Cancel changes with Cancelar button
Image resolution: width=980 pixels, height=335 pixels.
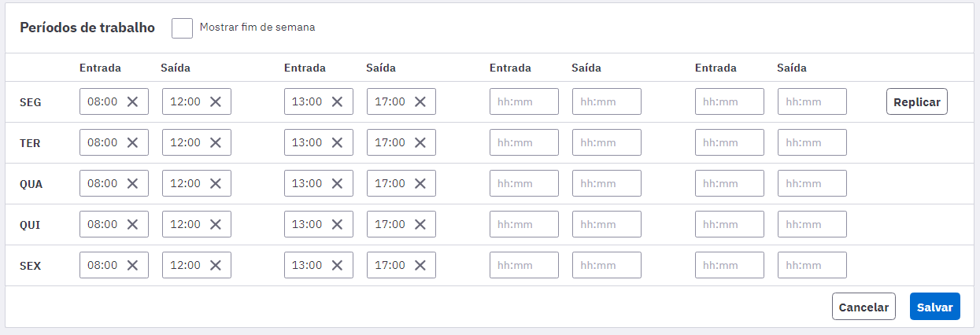coord(864,307)
